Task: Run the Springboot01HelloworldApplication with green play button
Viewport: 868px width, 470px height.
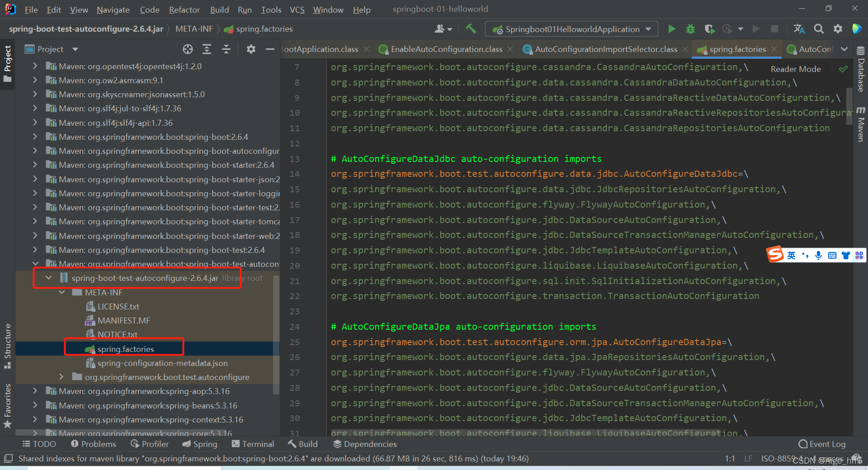Action: [x=671, y=29]
